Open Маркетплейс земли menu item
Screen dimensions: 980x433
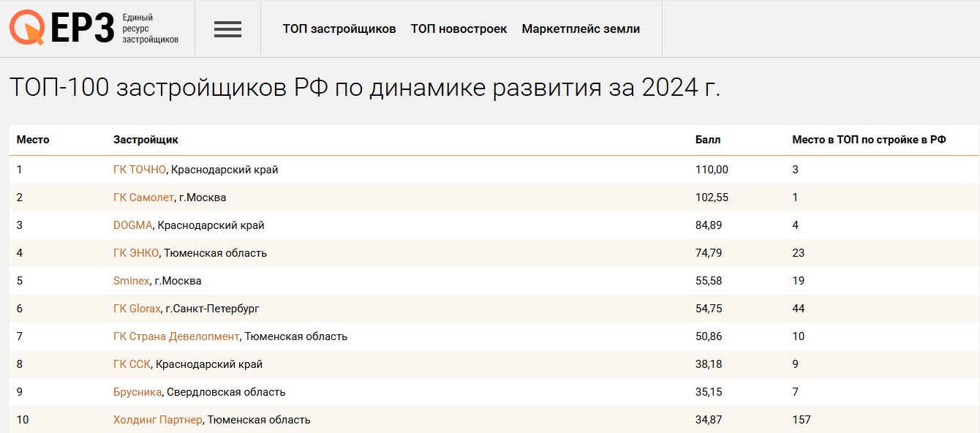[581, 29]
